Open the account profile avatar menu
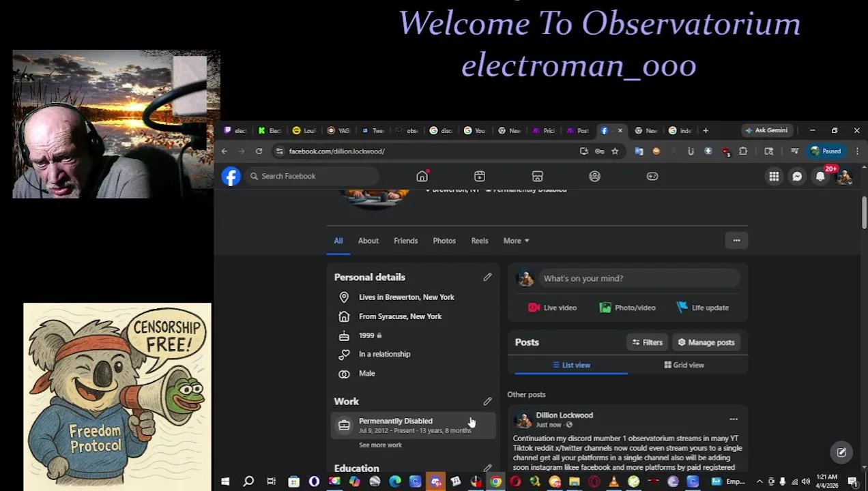 click(844, 177)
